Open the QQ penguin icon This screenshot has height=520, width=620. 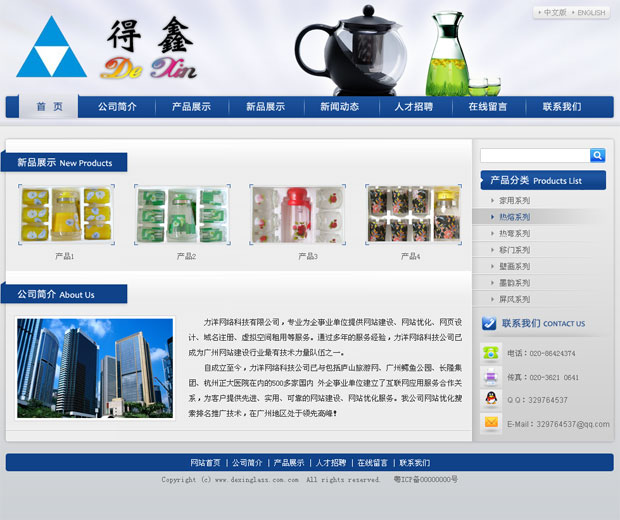tap(491, 399)
